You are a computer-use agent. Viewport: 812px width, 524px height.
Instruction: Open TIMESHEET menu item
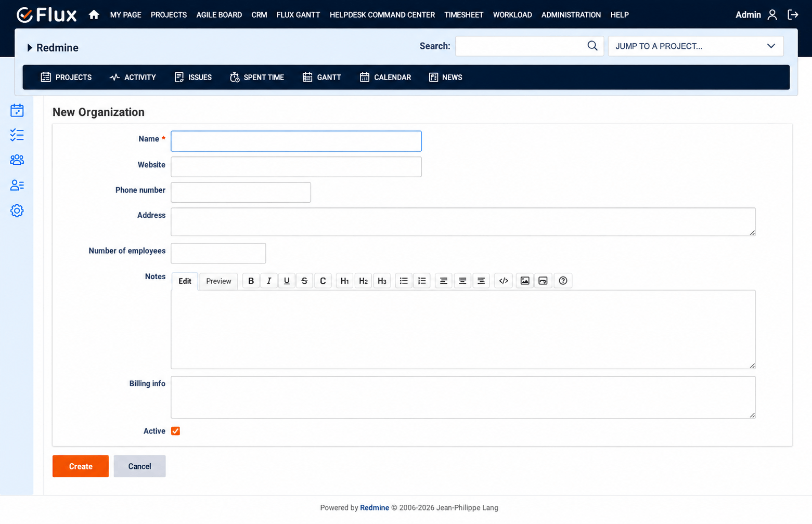[464, 15]
